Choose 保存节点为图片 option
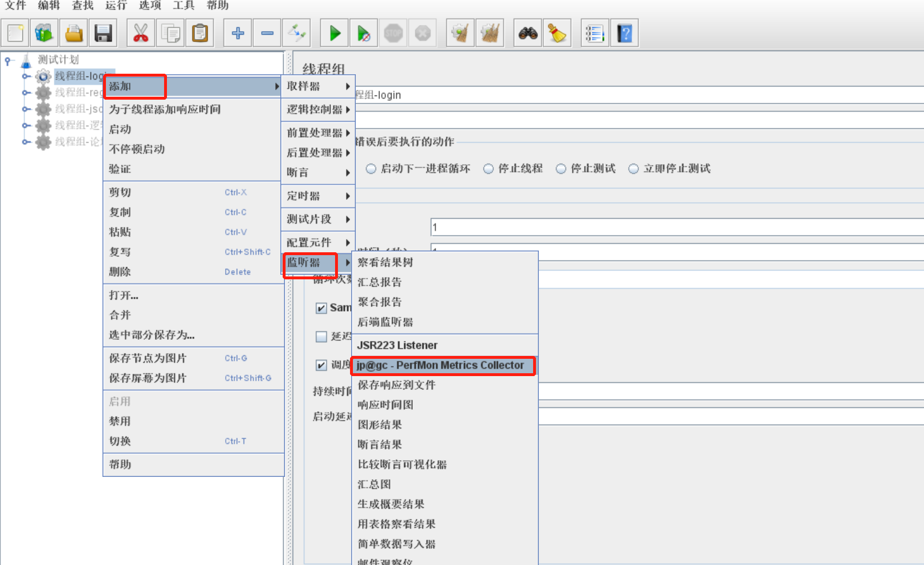 point(192,358)
